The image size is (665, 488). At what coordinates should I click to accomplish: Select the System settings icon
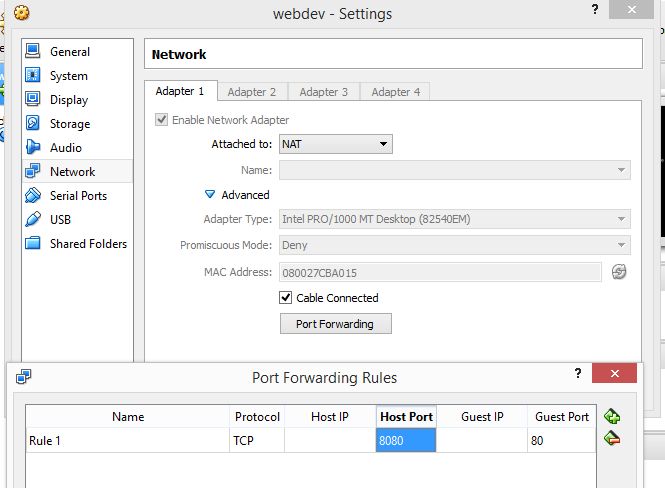pyautogui.click(x=33, y=75)
